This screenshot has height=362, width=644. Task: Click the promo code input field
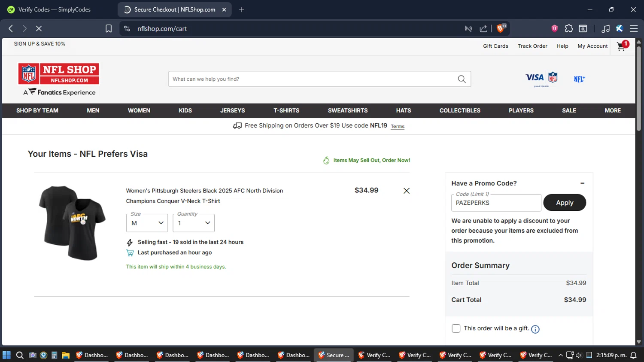(x=496, y=203)
